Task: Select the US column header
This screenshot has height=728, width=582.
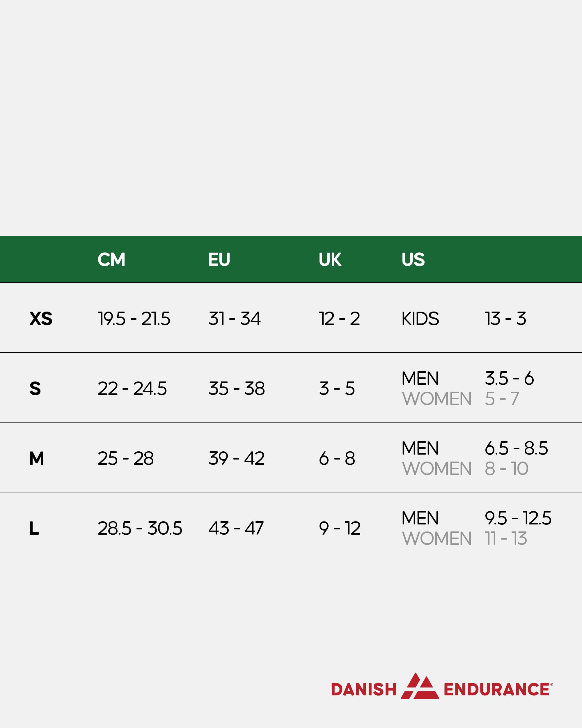Action: coord(413,260)
